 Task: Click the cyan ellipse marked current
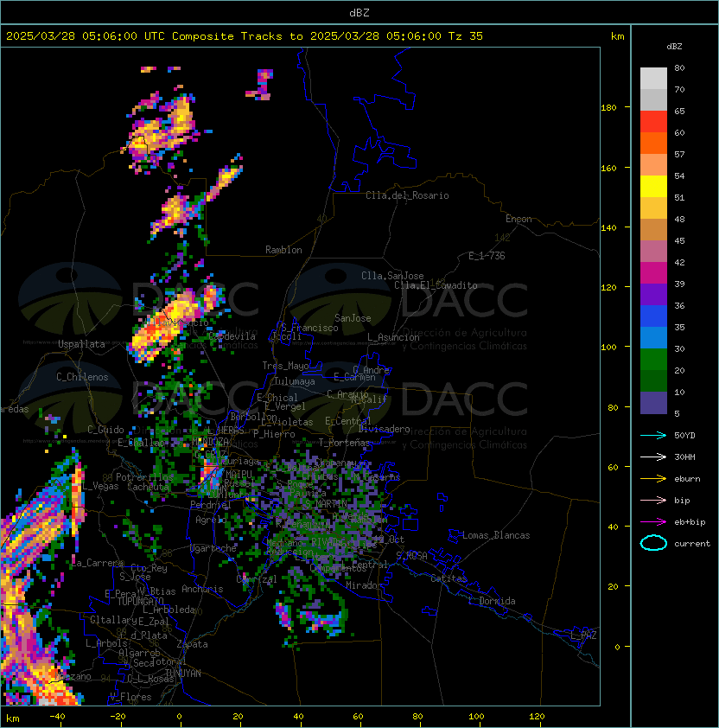653,543
